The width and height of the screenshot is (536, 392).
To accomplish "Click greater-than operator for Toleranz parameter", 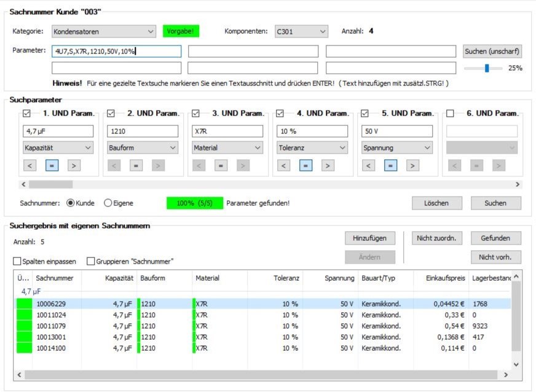I will click(328, 166).
